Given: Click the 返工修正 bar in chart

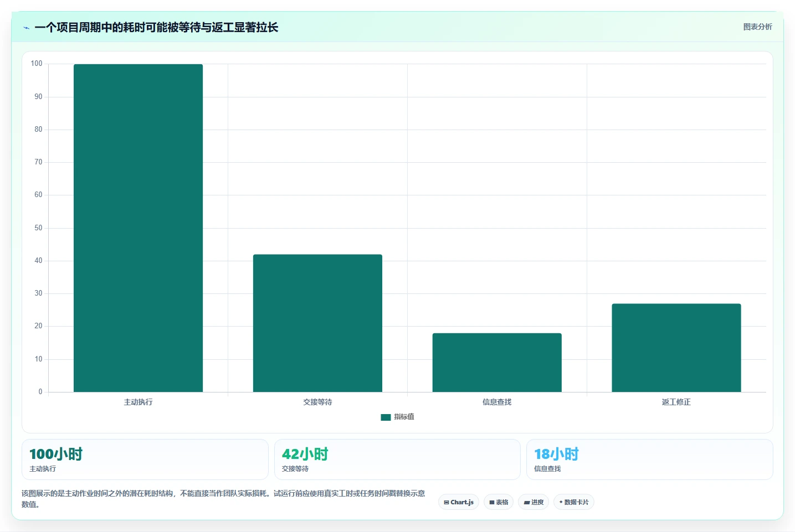Looking at the screenshot, I should pyautogui.click(x=676, y=348).
